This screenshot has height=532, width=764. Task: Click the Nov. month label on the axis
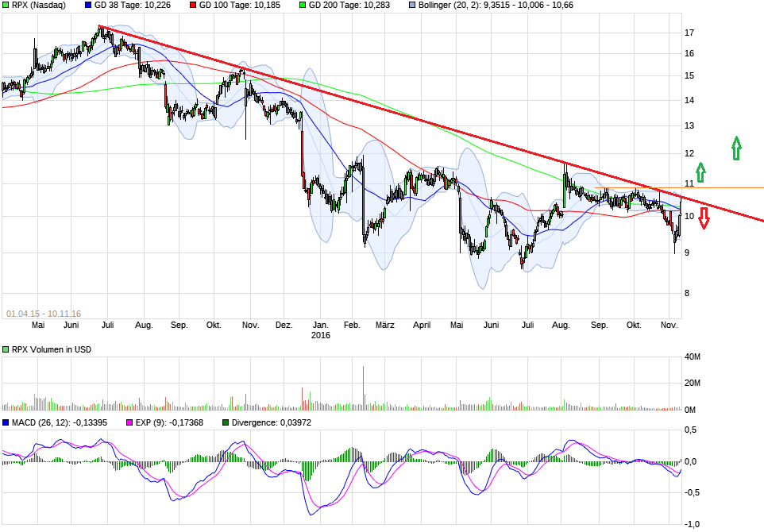click(668, 325)
